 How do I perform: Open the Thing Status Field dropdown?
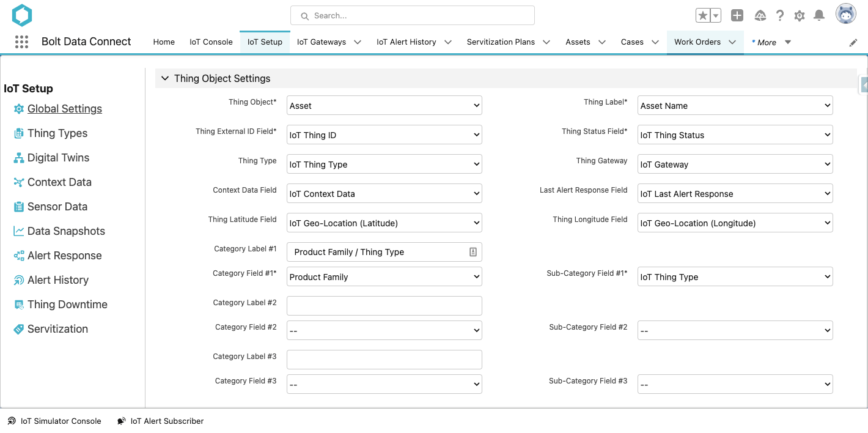pos(735,135)
